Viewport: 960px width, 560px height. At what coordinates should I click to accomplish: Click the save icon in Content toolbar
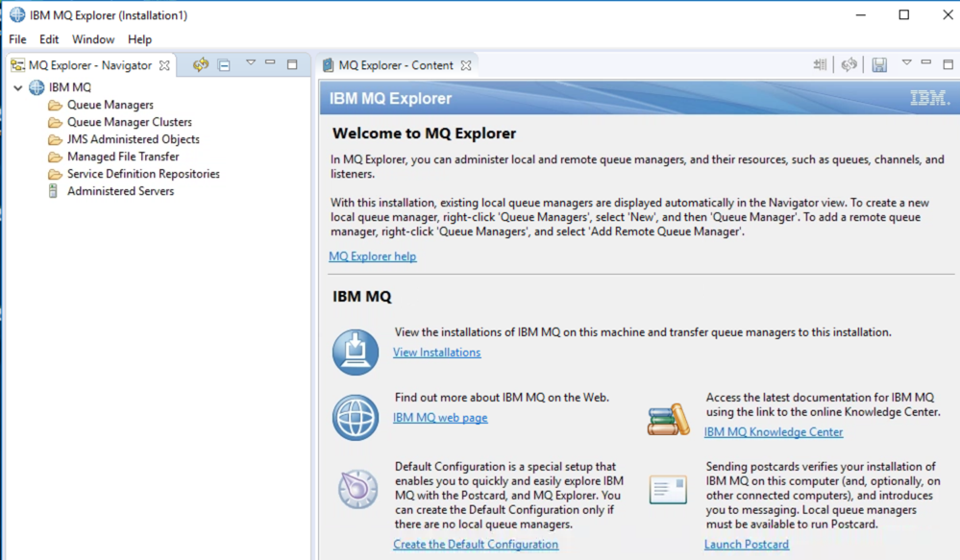[879, 64]
